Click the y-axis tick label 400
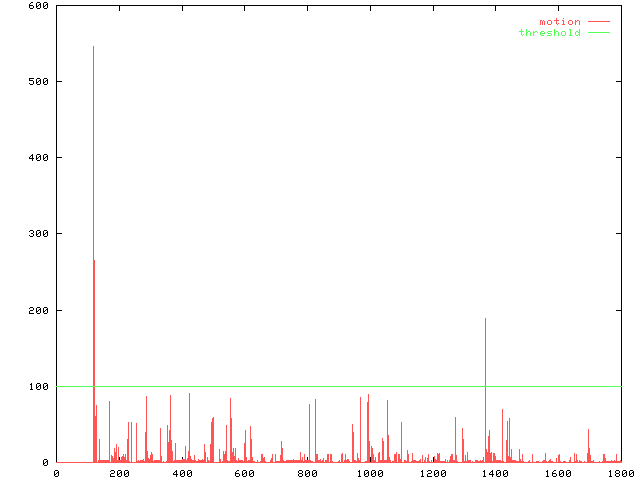 38,158
